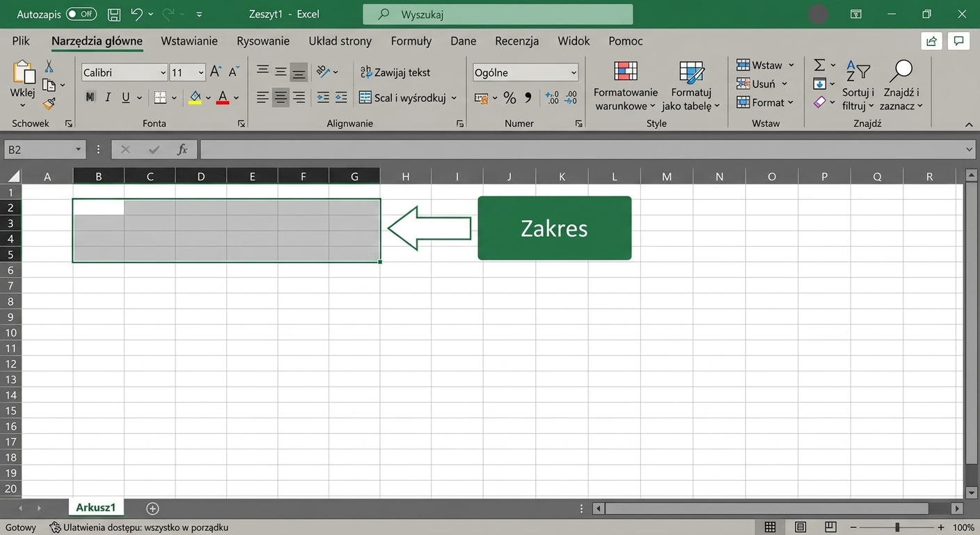
Task: Click the fill color bucket icon
Action: pyautogui.click(x=195, y=98)
